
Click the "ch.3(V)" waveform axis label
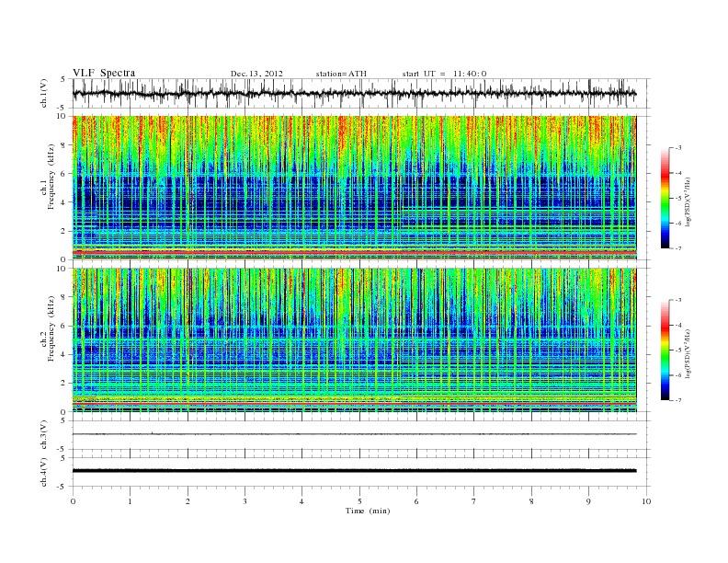pyautogui.click(x=43, y=435)
